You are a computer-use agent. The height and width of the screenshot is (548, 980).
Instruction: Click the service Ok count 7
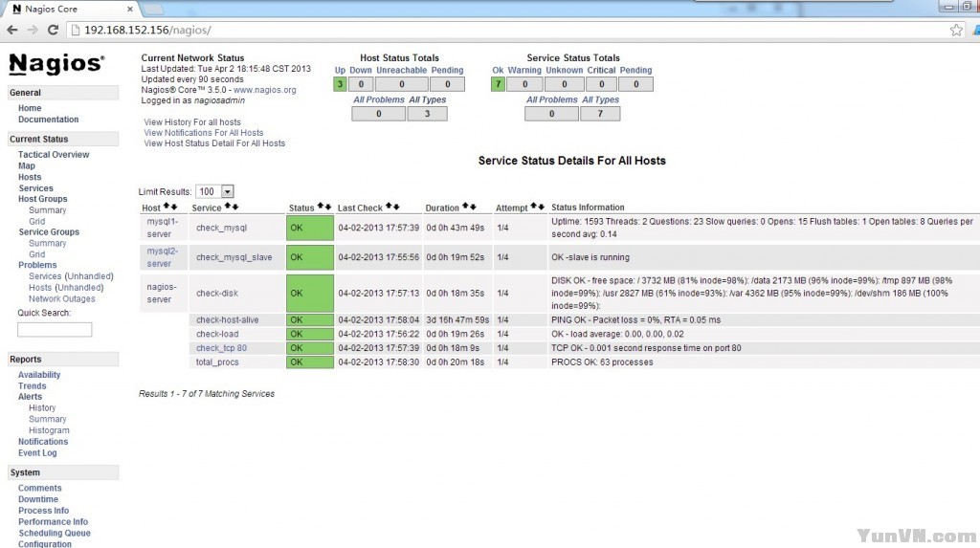click(498, 84)
